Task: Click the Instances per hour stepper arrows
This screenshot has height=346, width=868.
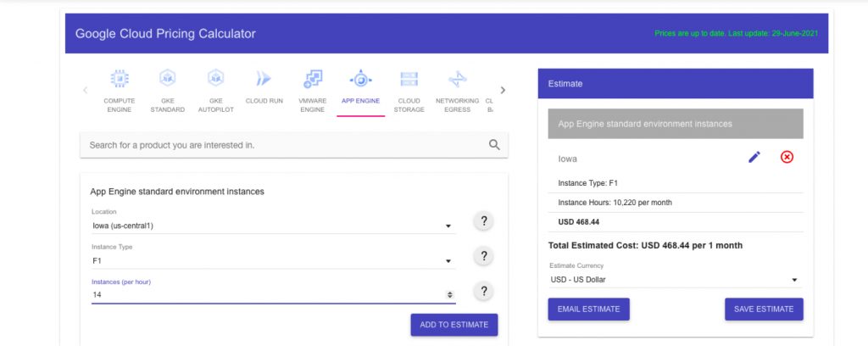Action: pos(450,295)
